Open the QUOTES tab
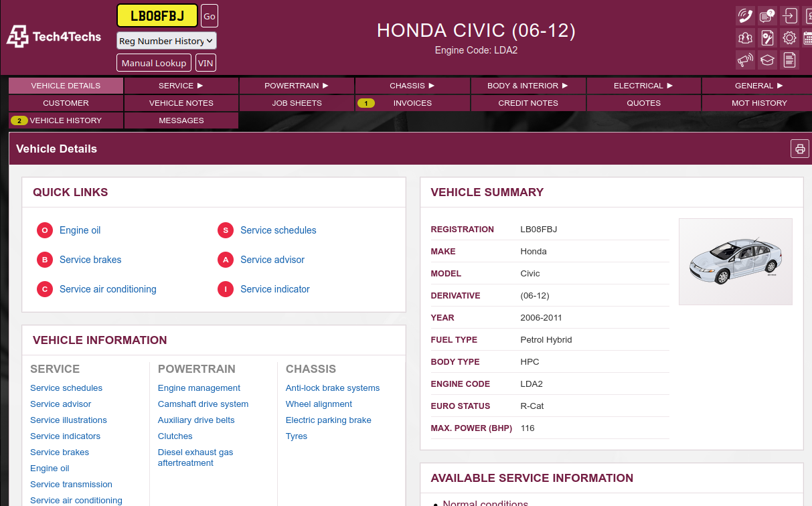812x506 pixels. 643,103
